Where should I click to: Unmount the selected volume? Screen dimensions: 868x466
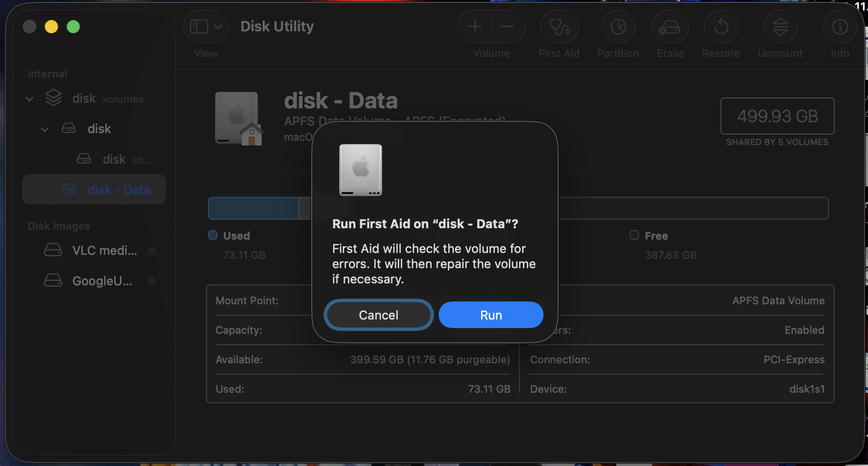[779, 27]
